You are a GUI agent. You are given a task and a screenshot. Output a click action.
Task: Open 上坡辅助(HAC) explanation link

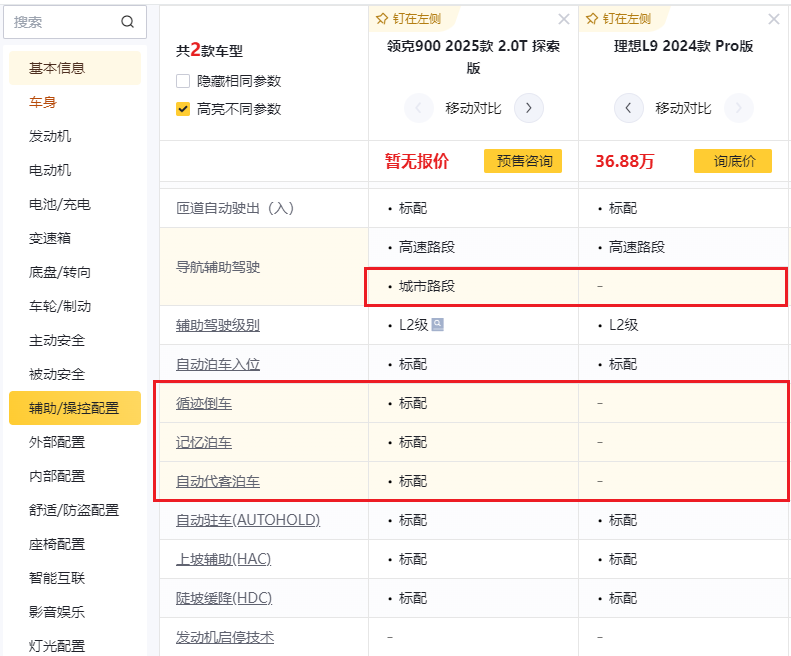(223, 559)
